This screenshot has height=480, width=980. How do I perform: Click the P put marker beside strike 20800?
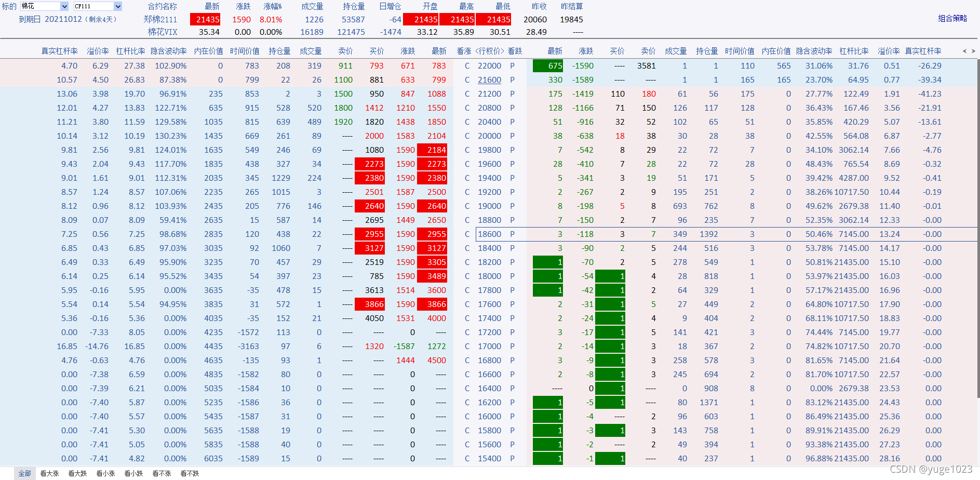point(512,108)
